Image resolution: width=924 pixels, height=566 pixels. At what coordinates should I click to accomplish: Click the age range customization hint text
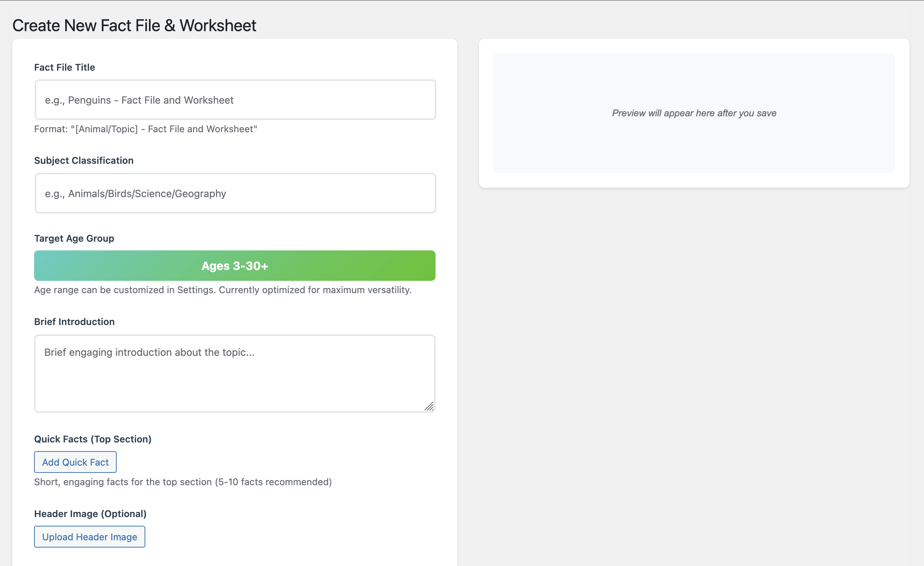tap(223, 290)
